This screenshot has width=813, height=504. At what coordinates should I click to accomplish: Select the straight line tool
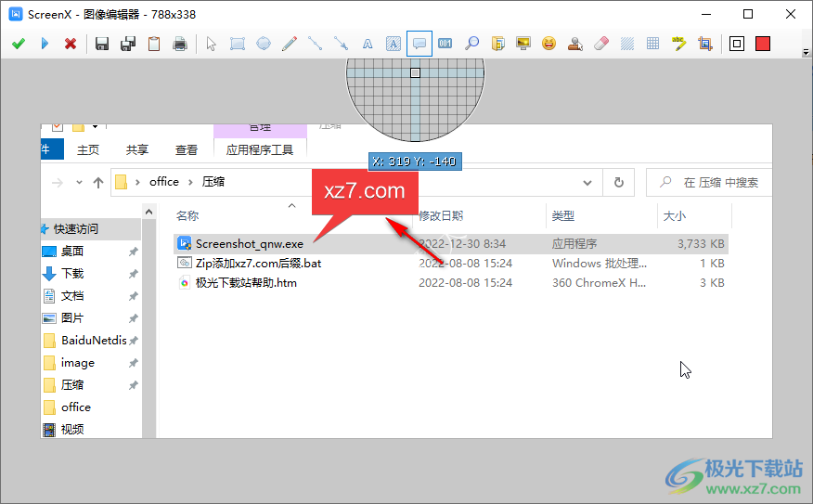pos(316,44)
